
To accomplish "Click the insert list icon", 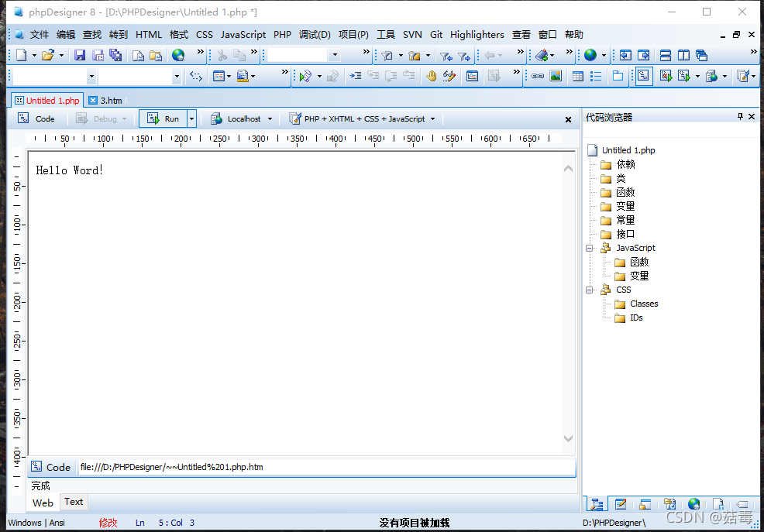I will pyautogui.click(x=595, y=76).
